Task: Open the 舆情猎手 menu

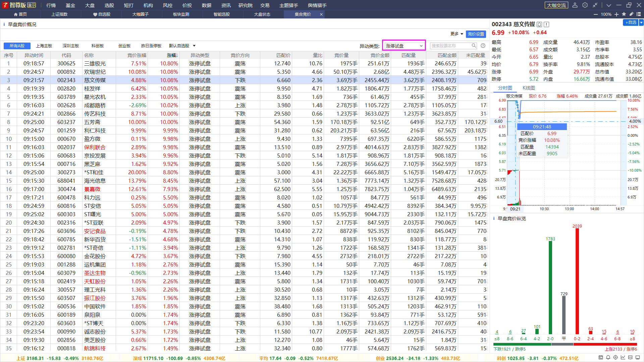Action: click(x=317, y=5)
